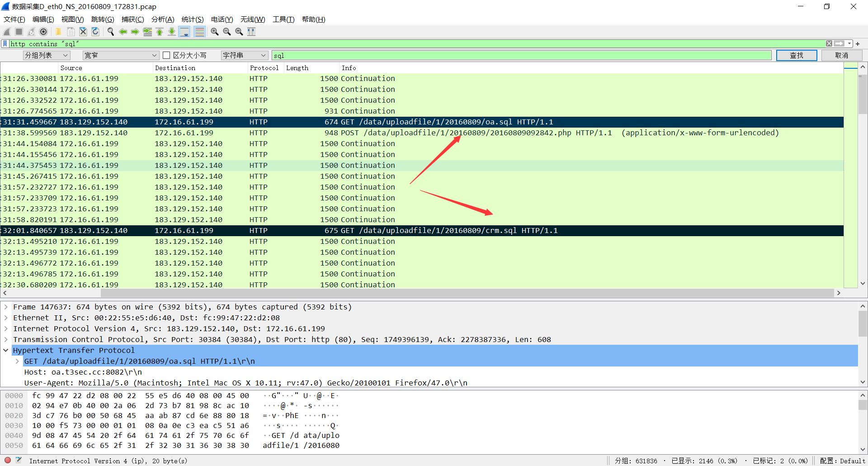Jump to the first packet
This screenshot has height=466, width=868.
[160, 32]
